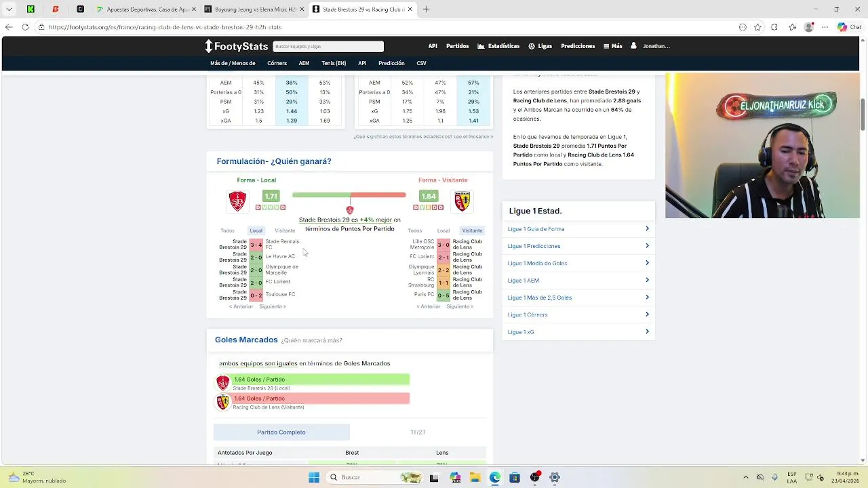
Task: Click the green 1.64 Goles bar for Brest
Action: pyautogui.click(x=320, y=380)
